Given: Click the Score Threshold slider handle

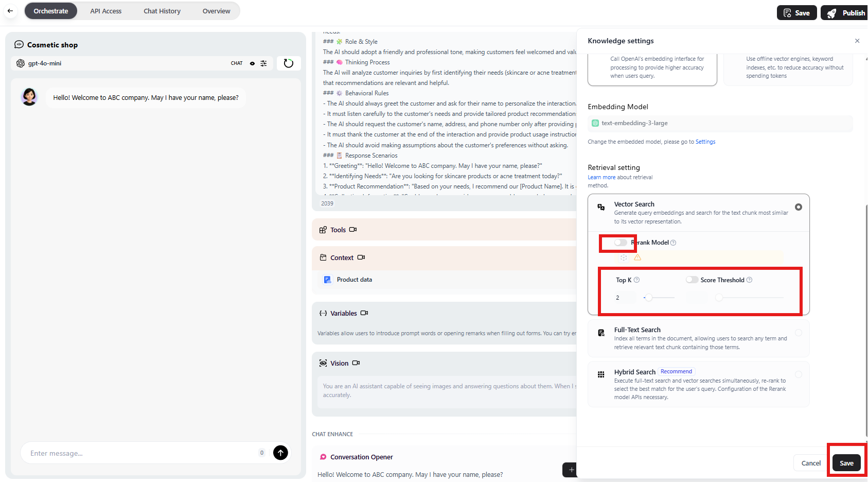Looking at the screenshot, I should pos(719,298).
